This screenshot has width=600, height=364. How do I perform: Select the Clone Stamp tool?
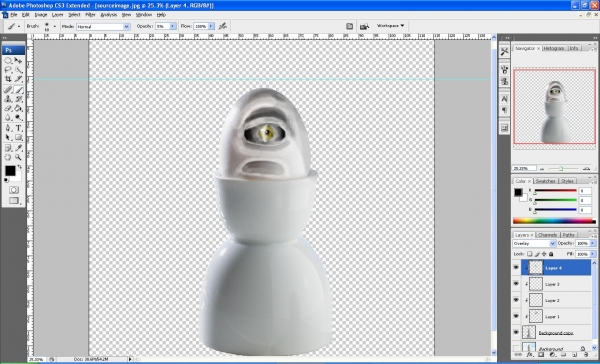(8, 99)
